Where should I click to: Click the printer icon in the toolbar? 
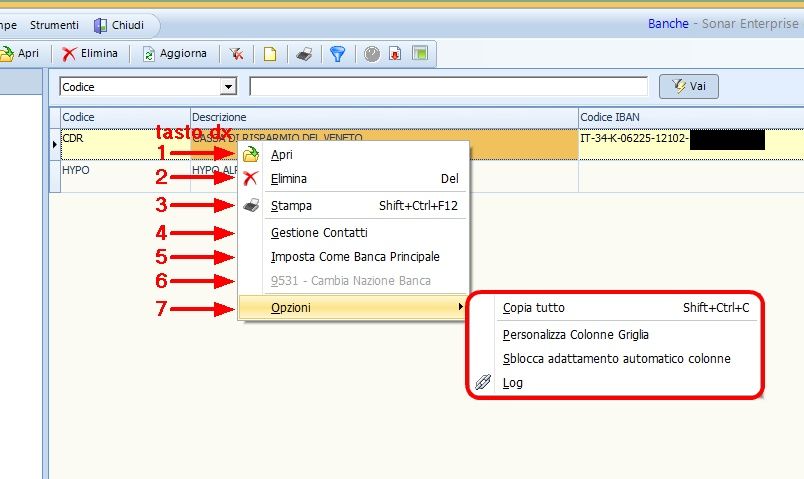(x=305, y=54)
